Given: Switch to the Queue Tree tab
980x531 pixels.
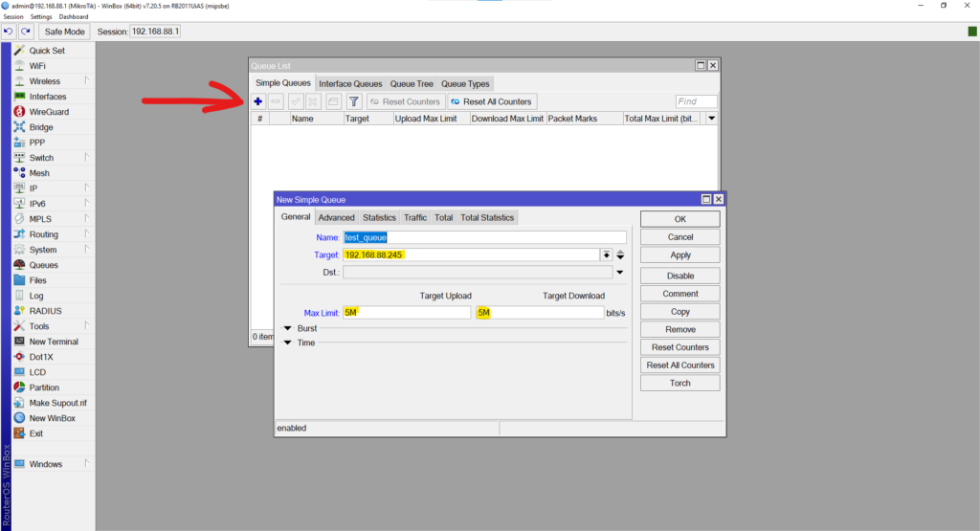Looking at the screenshot, I should pyautogui.click(x=412, y=84).
